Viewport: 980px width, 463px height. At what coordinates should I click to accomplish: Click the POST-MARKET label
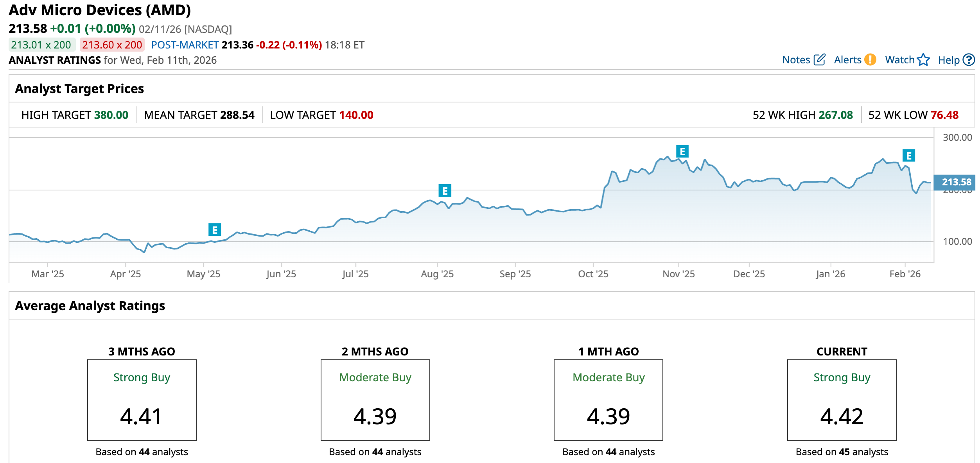point(185,45)
